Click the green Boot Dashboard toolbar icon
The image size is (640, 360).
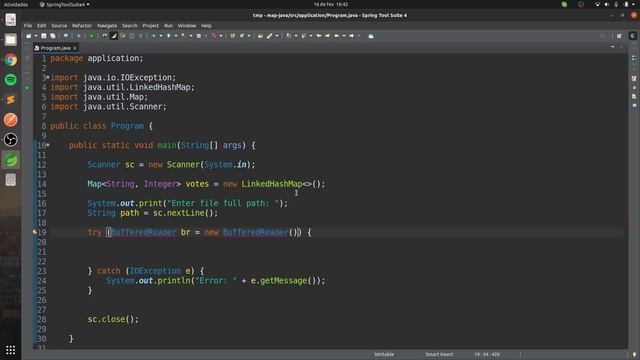point(91,36)
